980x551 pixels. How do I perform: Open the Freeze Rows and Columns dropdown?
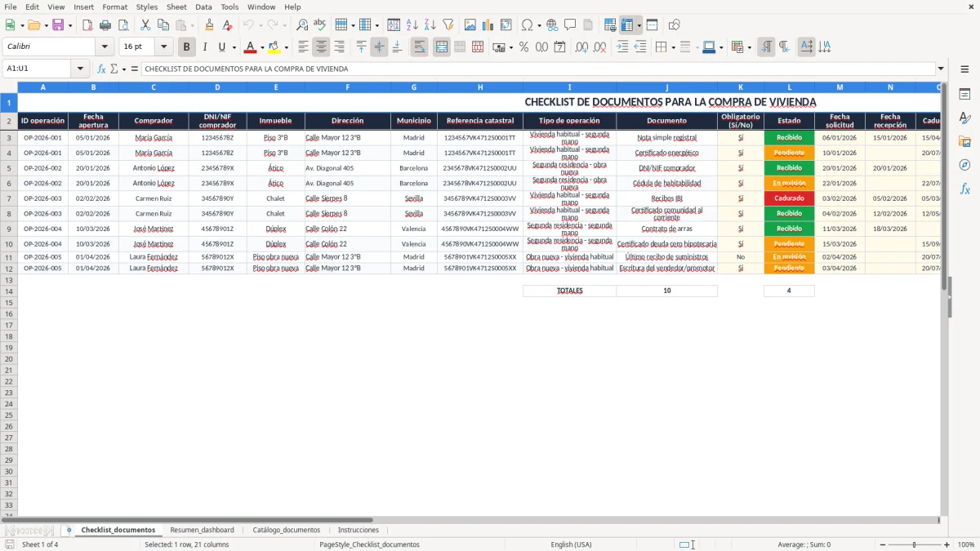(639, 25)
